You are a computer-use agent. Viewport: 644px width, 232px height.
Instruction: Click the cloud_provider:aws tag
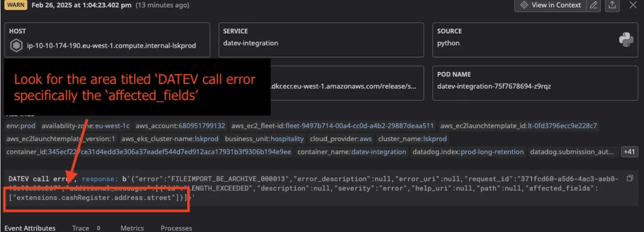pos(341,138)
